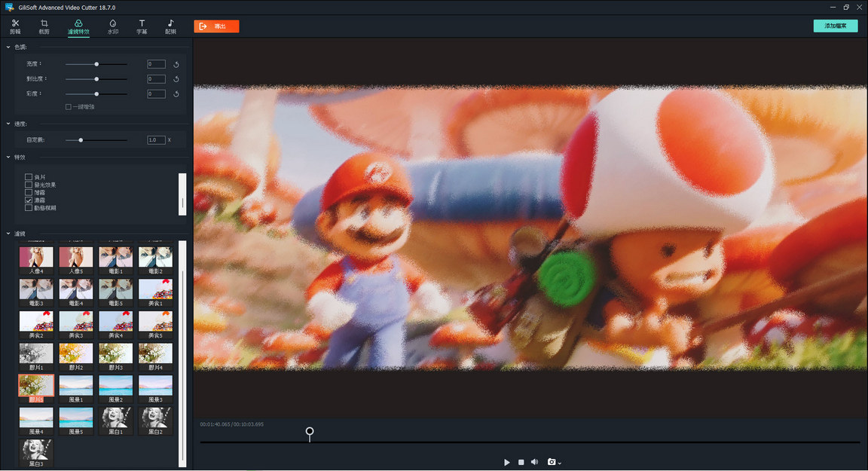Screen dimensions: 868x471
Task: Click the 亮度 value input field
Action: 156,64
